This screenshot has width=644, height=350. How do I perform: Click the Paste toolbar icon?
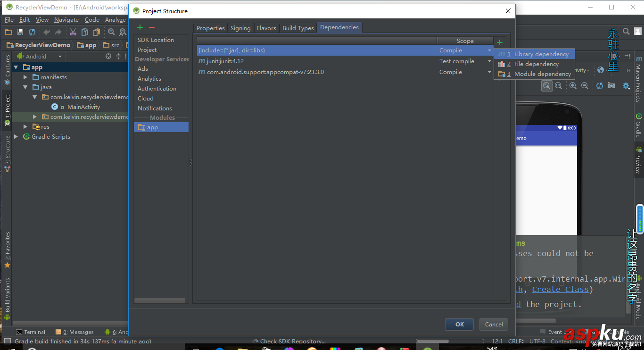97,32
